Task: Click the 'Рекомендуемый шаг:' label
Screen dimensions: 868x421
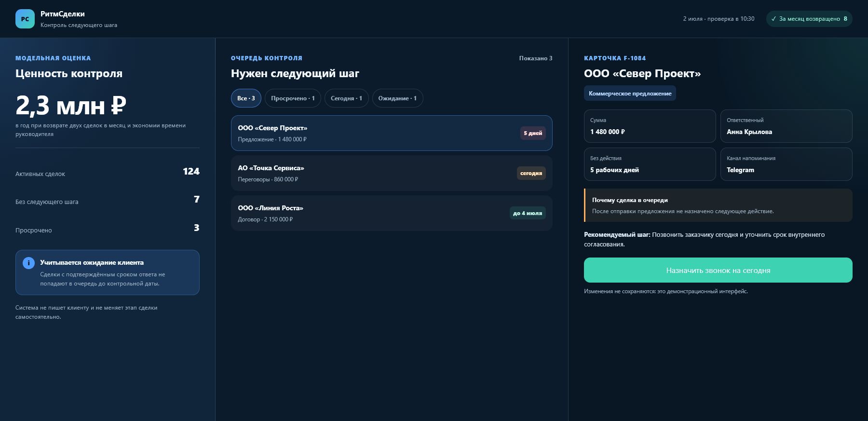Action: click(617, 235)
